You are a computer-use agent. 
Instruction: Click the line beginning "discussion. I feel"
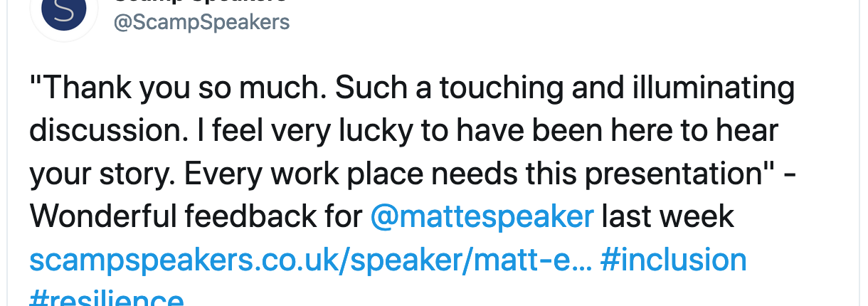(404, 132)
